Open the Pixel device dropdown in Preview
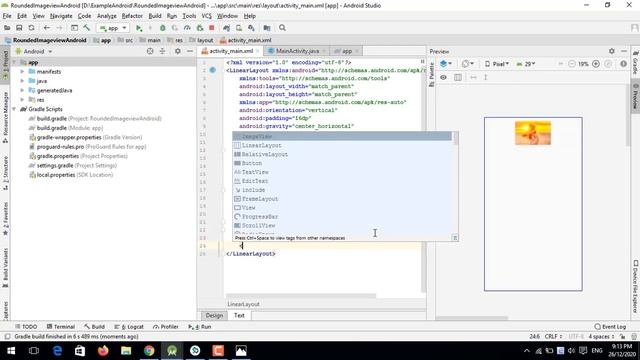The image size is (640, 360). point(497,64)
